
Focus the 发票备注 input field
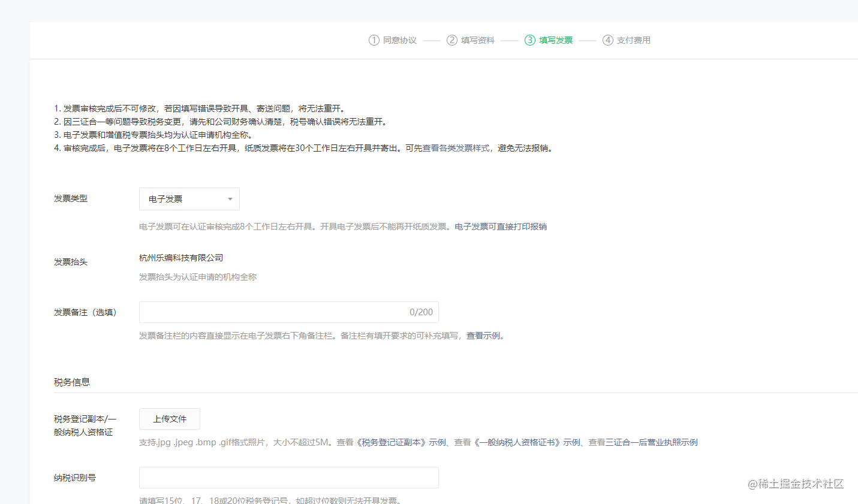(x=289, y=312)
